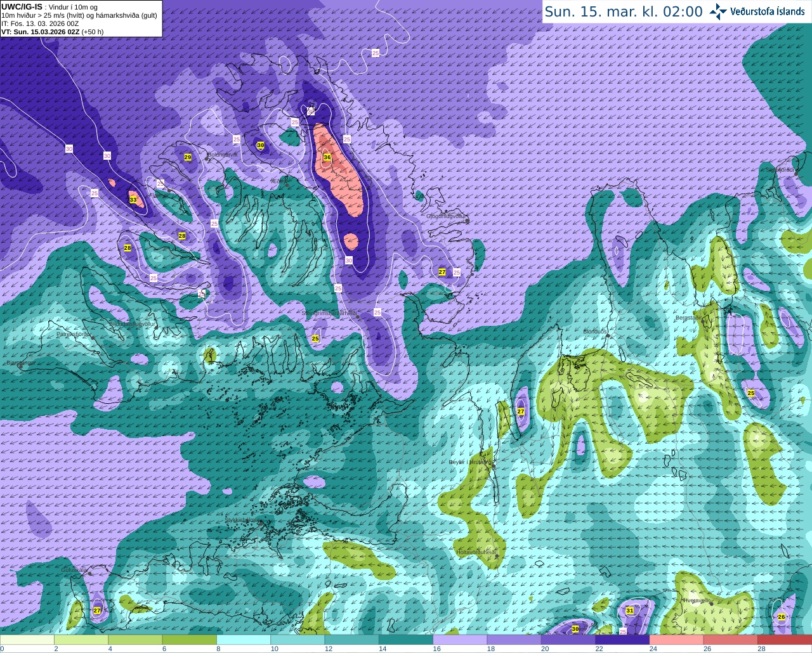Screen dimensions: 812x653
Task: Click the Reykir í Hrútafirði station label
Action: pos(470,462)
